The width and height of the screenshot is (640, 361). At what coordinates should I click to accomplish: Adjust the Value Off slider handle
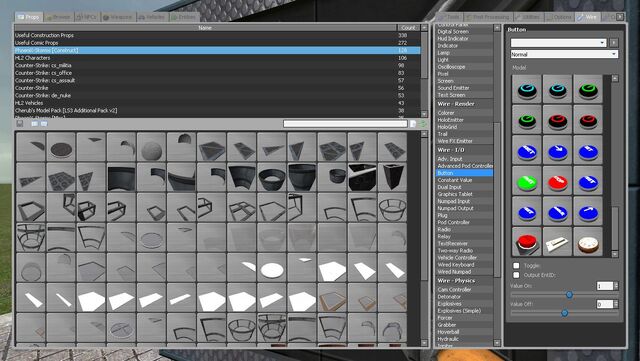564,313
